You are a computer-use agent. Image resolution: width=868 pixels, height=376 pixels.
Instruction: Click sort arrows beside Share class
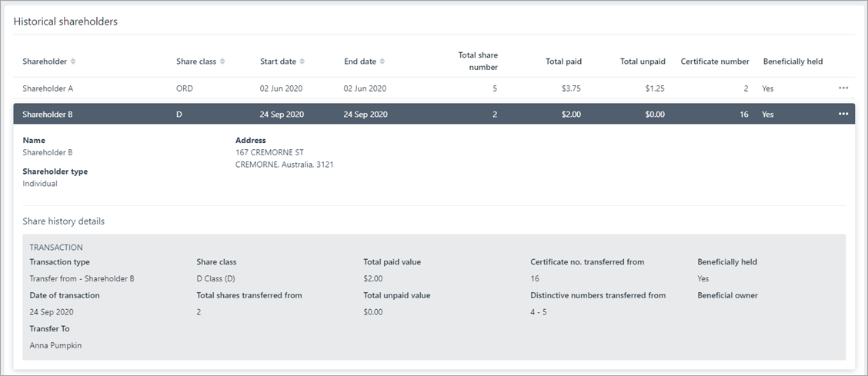tap(222, 62)
